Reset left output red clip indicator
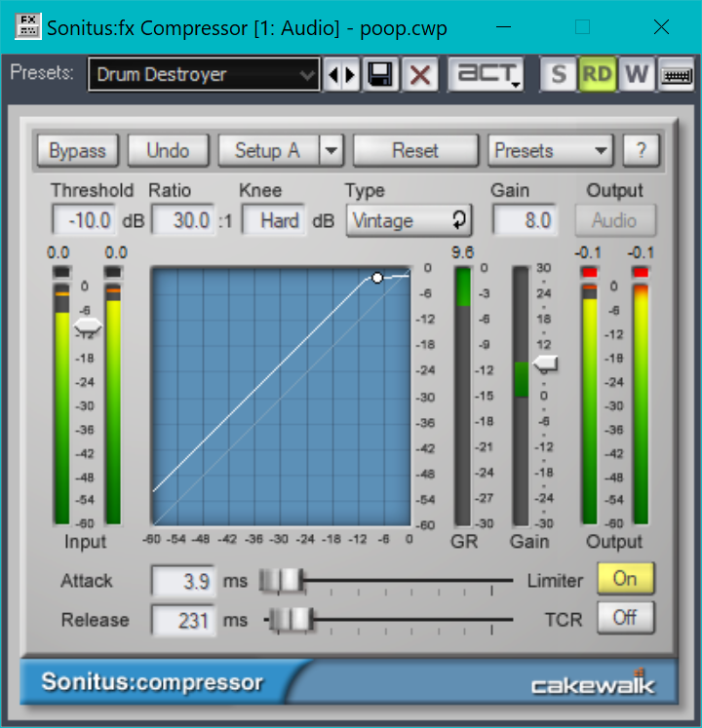702x728 pixels. click(590, 273)
